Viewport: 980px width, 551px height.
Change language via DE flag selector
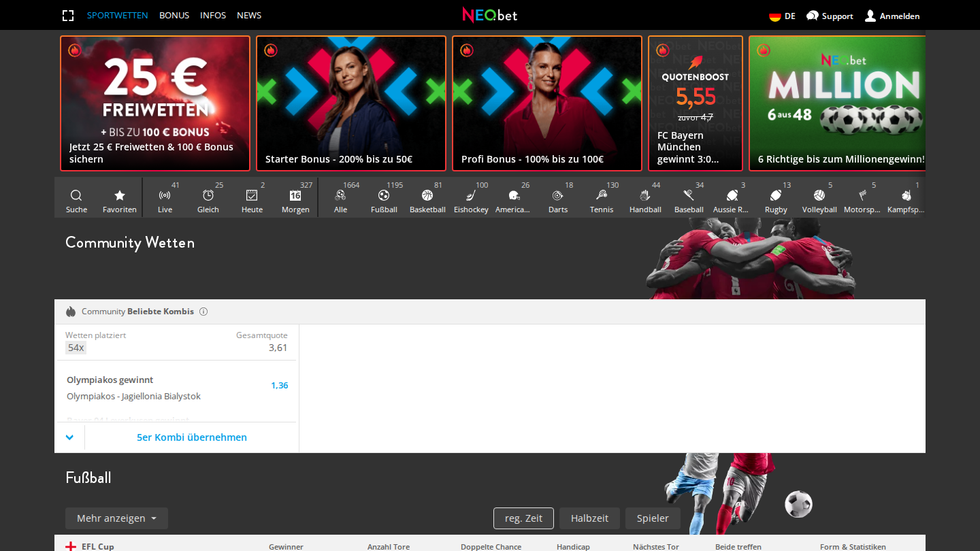(x=782, y=16)
